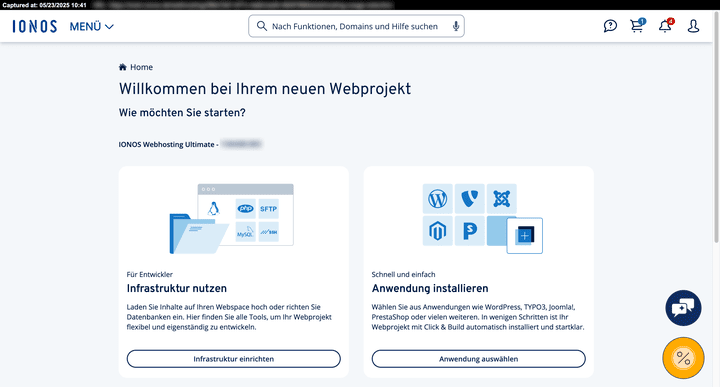Click Infrastruktur einrichten button
Screen dimensions: 720x387
(234, 359)
